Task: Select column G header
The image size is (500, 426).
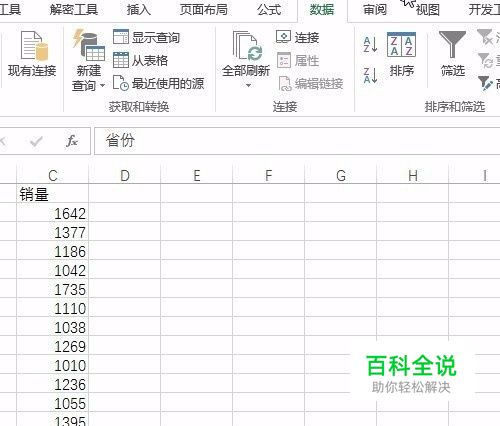Action: (x=341, y=175)
